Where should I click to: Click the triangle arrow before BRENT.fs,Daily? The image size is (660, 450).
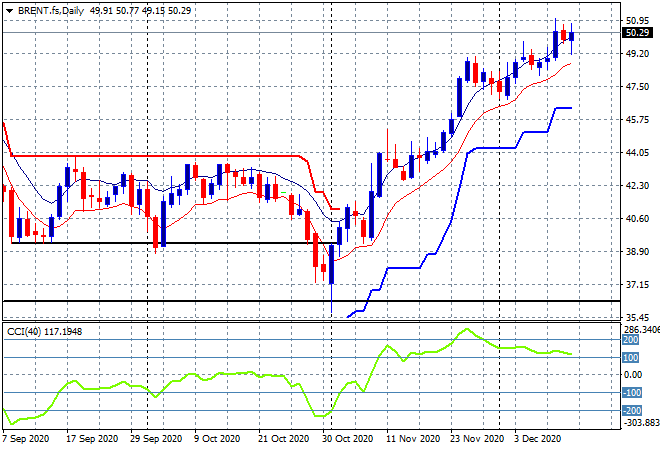pyautogui.click(x=9, y=11)
